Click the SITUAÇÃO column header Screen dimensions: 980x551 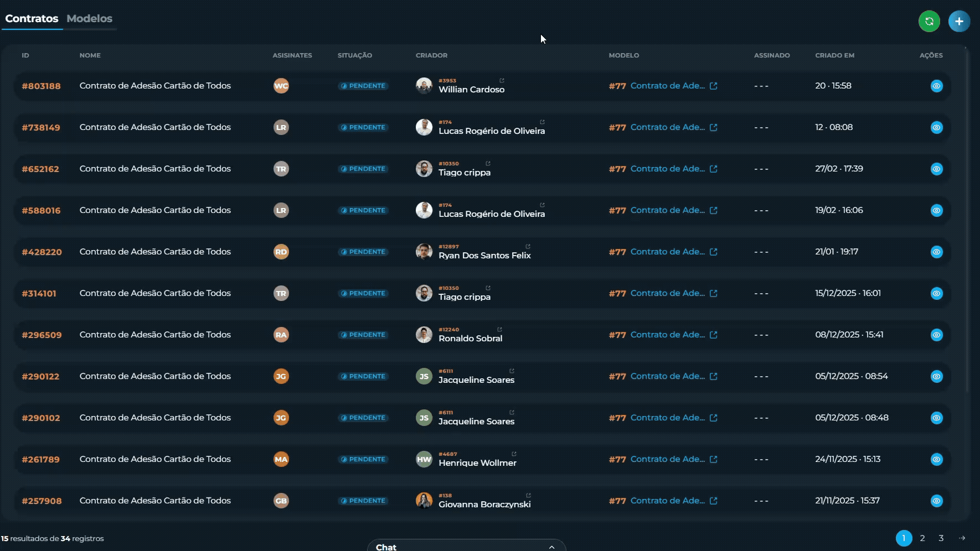click(x=355, y=55)
